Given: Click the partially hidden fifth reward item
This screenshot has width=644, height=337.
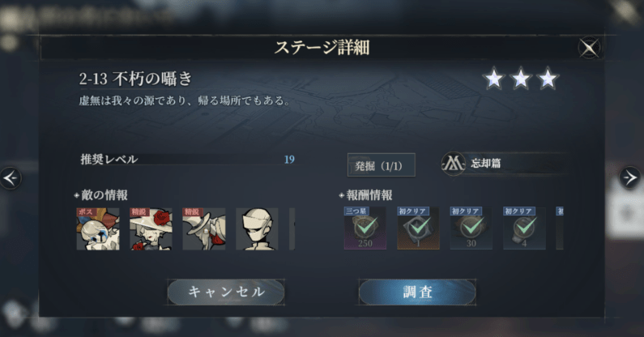Looking at the screenshot, I should click(560, 228).
